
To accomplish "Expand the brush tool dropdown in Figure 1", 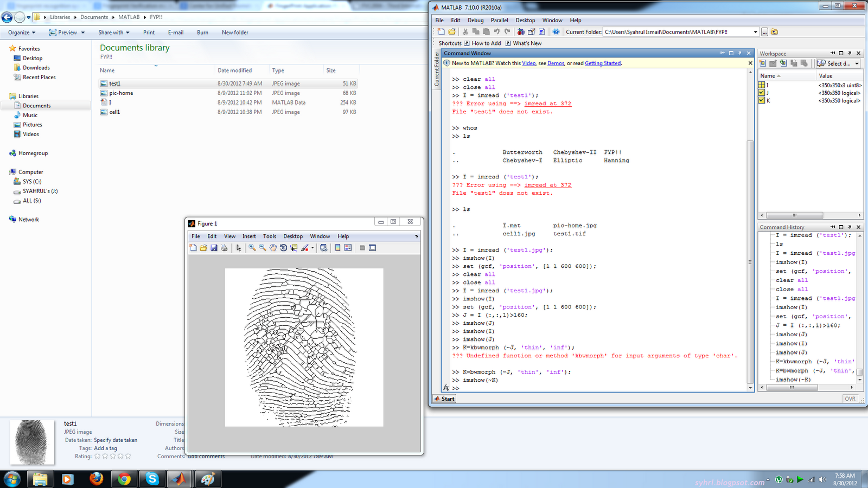I will (312, 248).
